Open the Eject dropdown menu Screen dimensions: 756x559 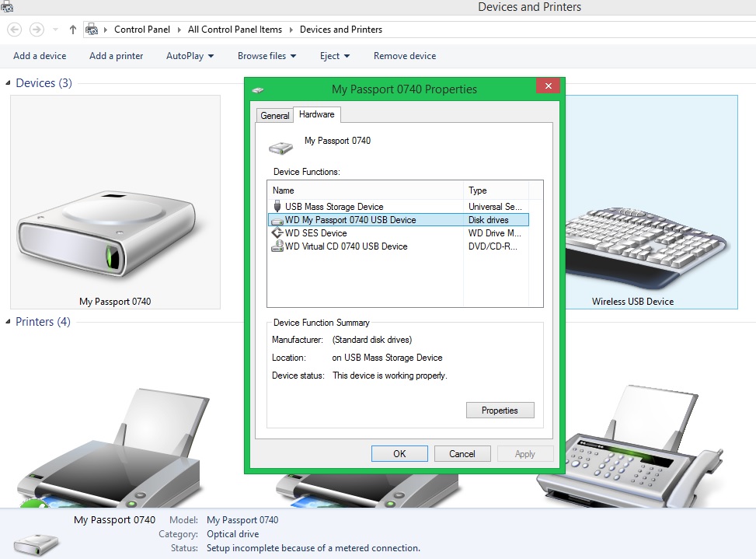tap(334, 56)
